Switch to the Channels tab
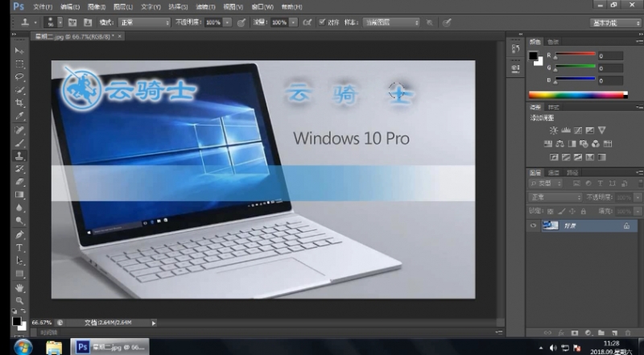The image size is (644, 355). [x=554, y=172]
